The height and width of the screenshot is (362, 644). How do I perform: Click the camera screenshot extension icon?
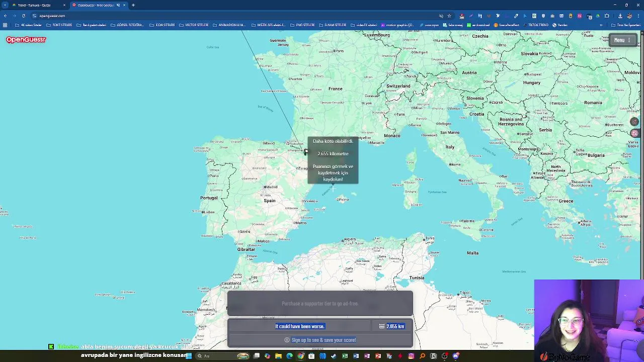(552, 16)
